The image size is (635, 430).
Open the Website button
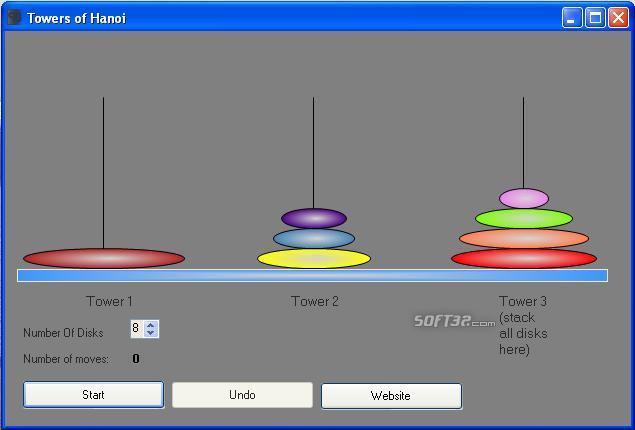click(x=391, y=396)
